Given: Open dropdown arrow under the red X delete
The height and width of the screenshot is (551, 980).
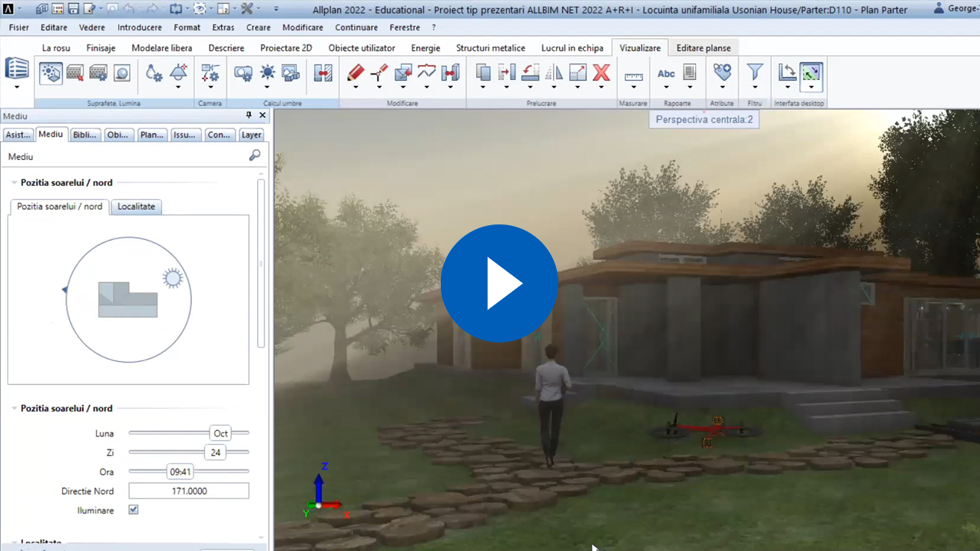Looking at the screenshot, I should (x=601, y=88).
